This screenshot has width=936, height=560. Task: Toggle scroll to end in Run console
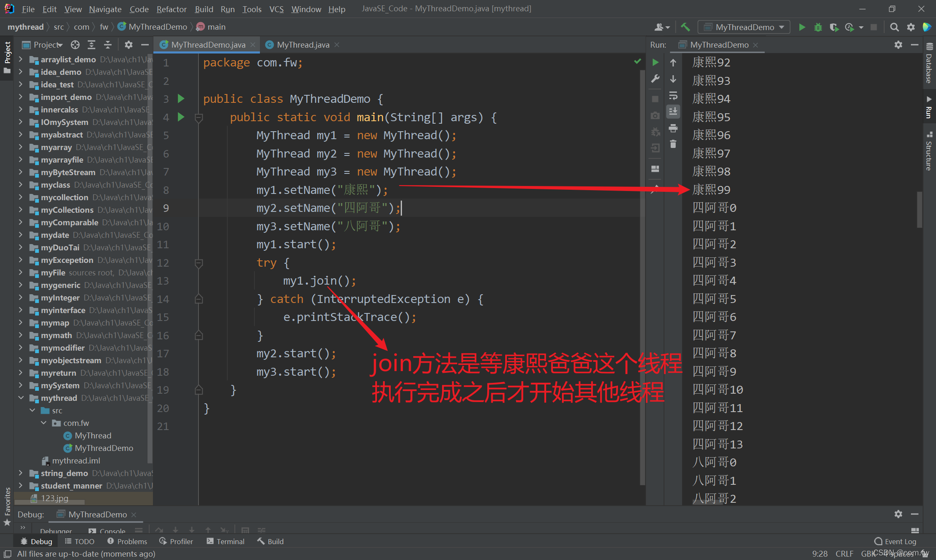pyautogui.click(x=673, y=112)
